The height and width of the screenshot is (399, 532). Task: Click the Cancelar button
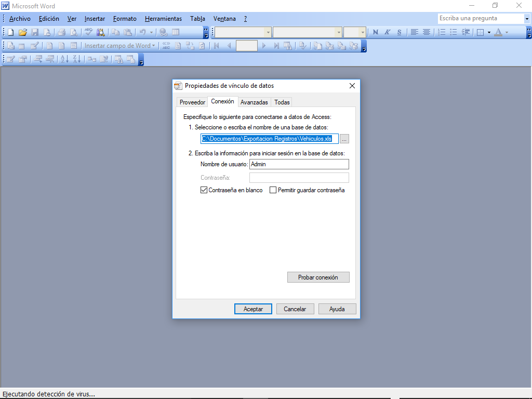[295, 309]
